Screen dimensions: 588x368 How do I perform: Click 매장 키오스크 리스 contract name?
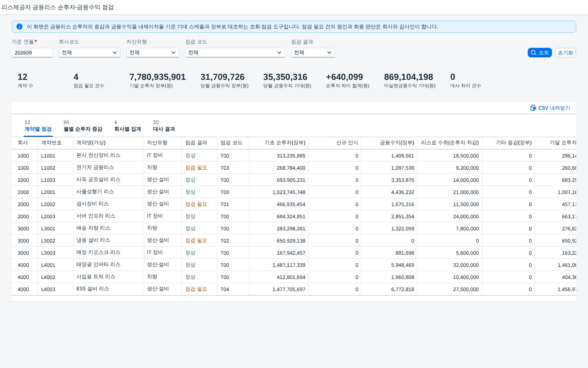click(x=98, y=252)
